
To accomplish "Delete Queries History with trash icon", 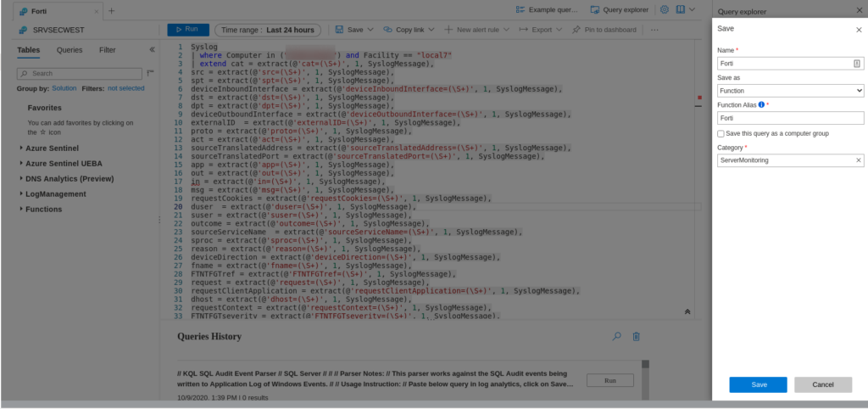I will coord(637,336).
